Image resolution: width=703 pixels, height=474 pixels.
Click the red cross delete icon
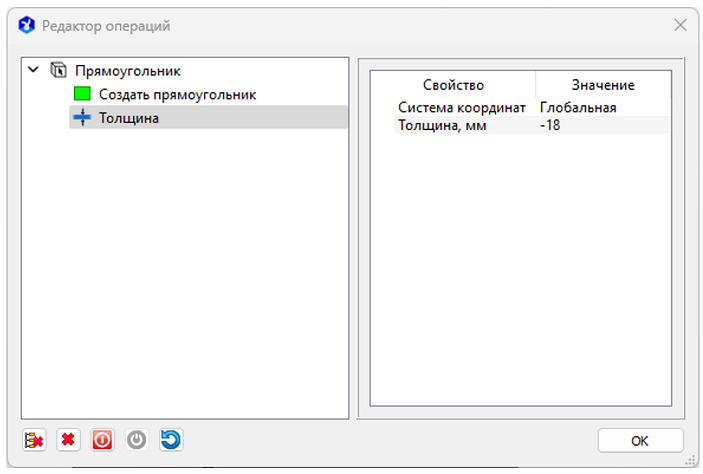coord(68,440)
